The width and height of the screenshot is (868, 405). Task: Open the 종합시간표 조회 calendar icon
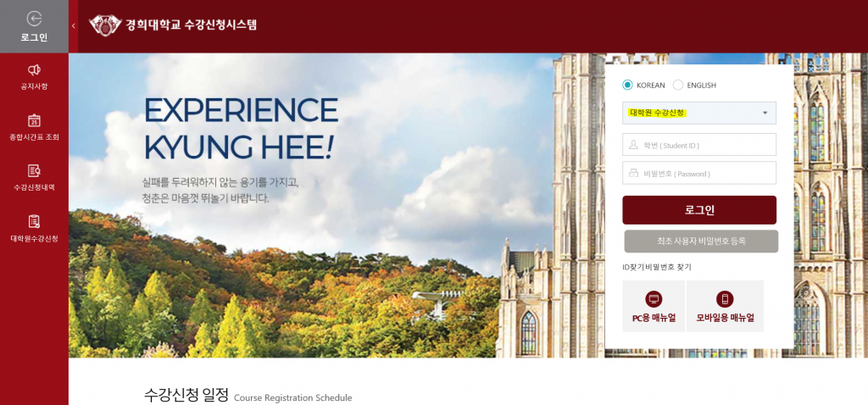[x=34, y=120]
